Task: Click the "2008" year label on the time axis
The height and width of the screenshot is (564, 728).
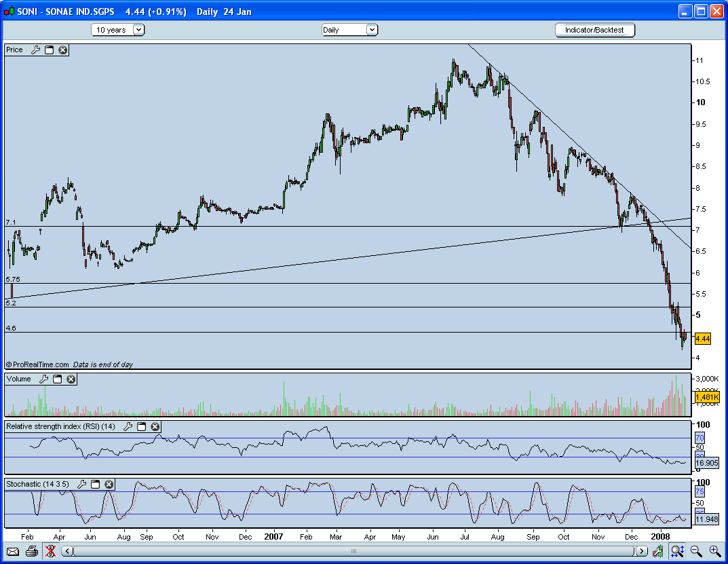Action: point(660,537)
